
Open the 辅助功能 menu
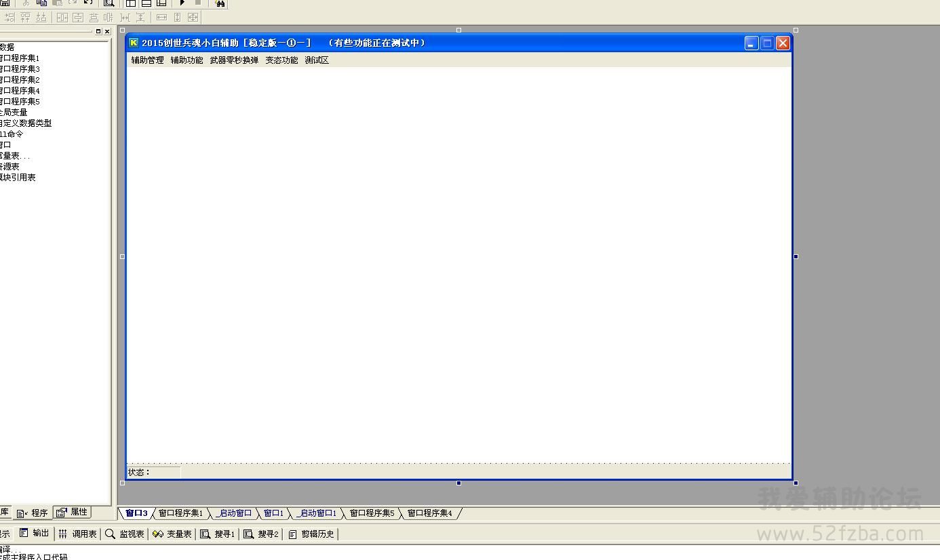coord(187,60)
